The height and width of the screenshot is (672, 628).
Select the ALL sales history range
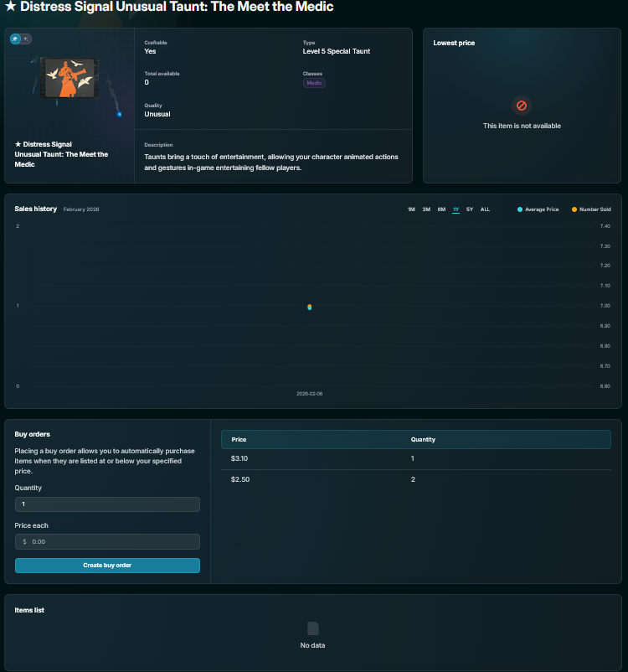[485, 209]
